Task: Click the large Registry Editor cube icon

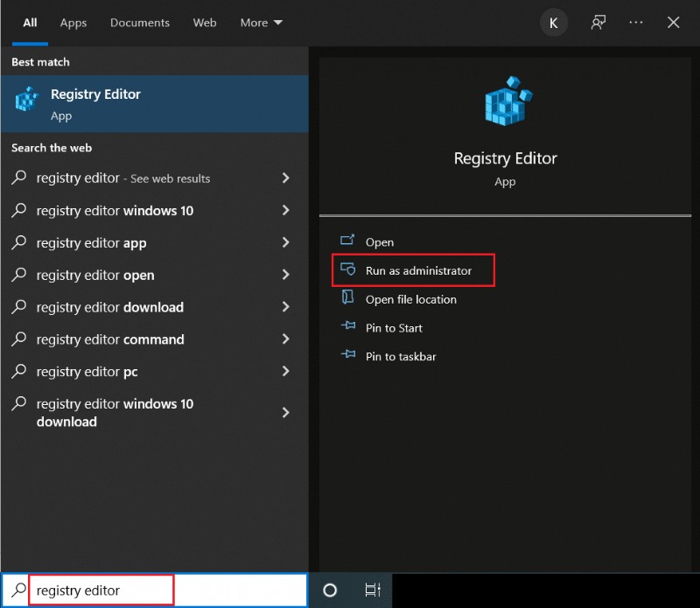Action: pos(505,103)
